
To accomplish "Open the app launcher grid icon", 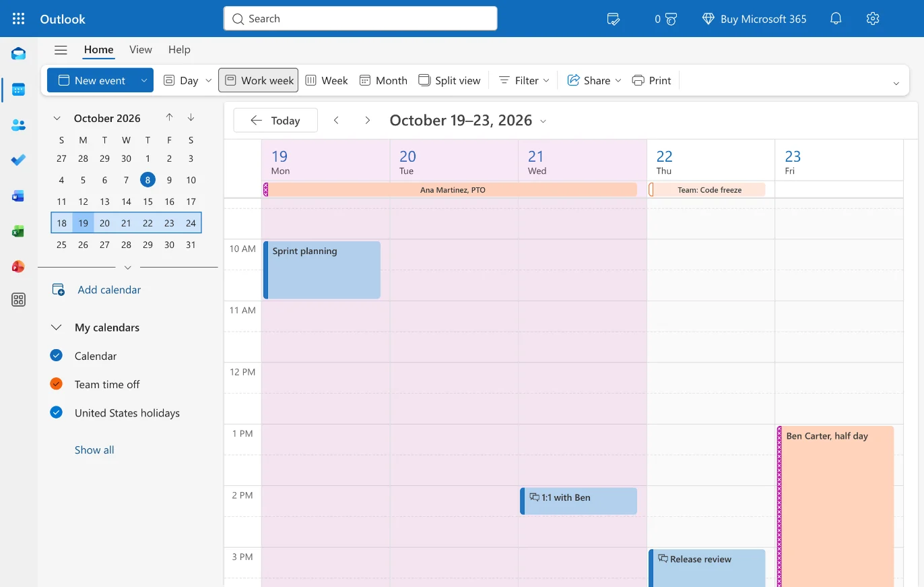I will tap(18, 19).
